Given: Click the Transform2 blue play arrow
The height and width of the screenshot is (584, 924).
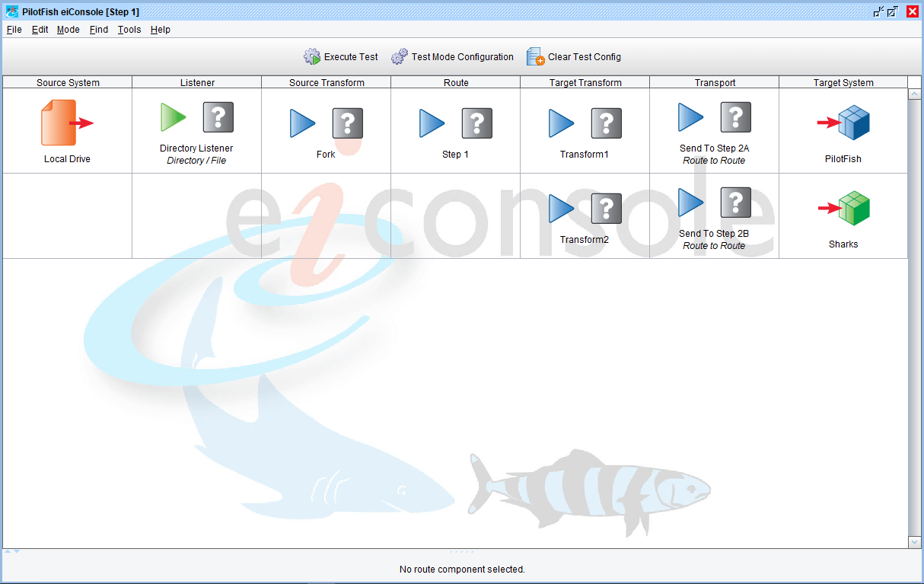Looking at the screenshot, I should (x=562, y=209).
